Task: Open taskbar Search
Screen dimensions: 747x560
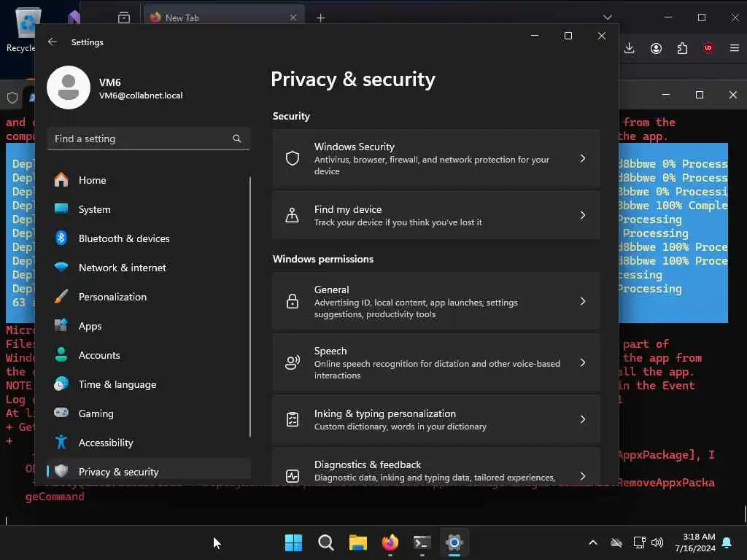Action: [x=326, y=542]
